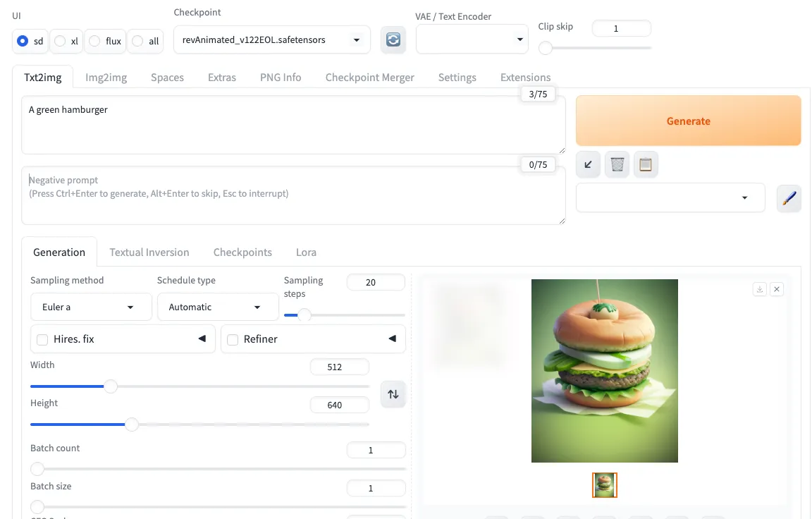The image size is (812, 519).
Task: Click the Width value field 512
Action: pos(340,367)
